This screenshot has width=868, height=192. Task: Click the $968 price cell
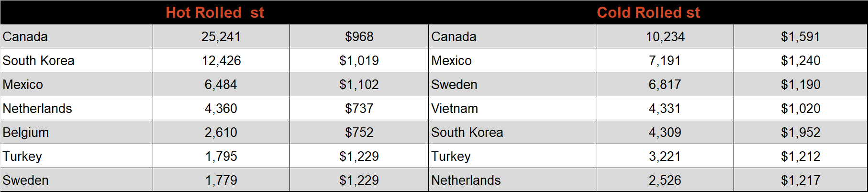coord(359,36)
